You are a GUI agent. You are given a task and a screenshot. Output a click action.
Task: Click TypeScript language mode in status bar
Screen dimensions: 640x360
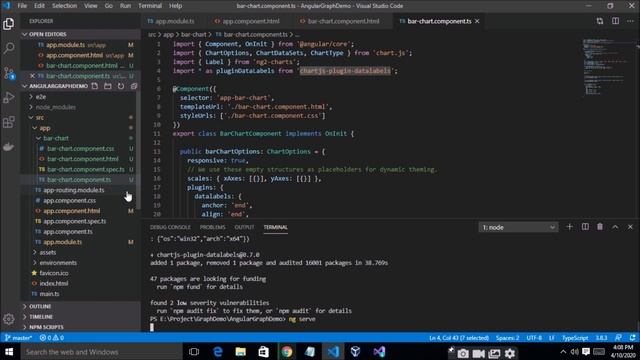coord(575,338)
